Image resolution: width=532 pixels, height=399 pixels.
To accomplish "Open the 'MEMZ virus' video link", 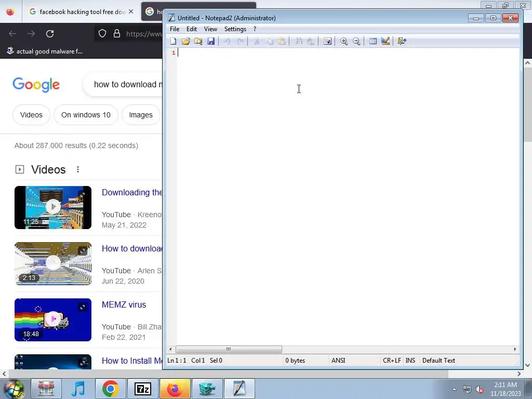I will pos(124,304).
